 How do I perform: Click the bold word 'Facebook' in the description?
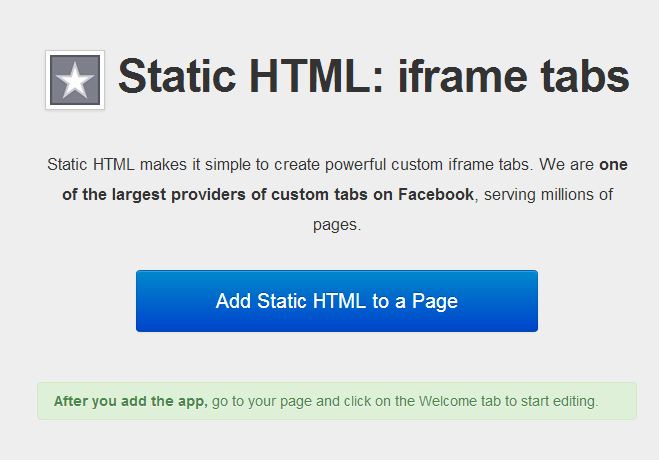[436, 195]
